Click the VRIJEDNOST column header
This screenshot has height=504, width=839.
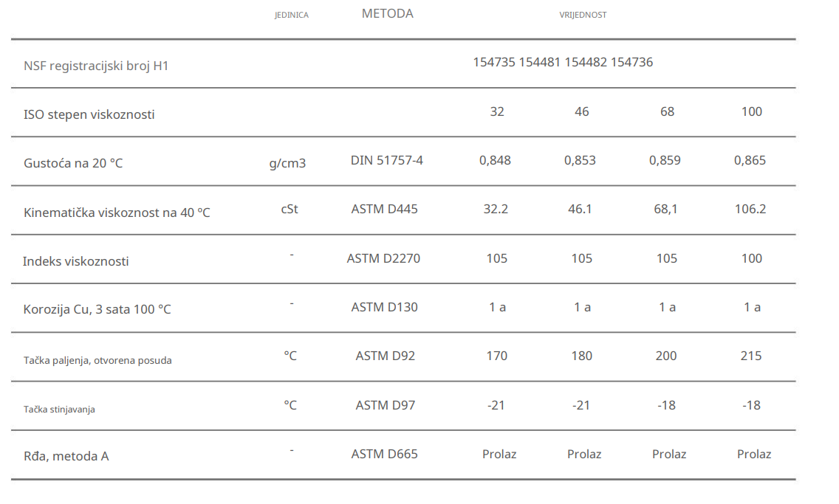tap(583, 15)
